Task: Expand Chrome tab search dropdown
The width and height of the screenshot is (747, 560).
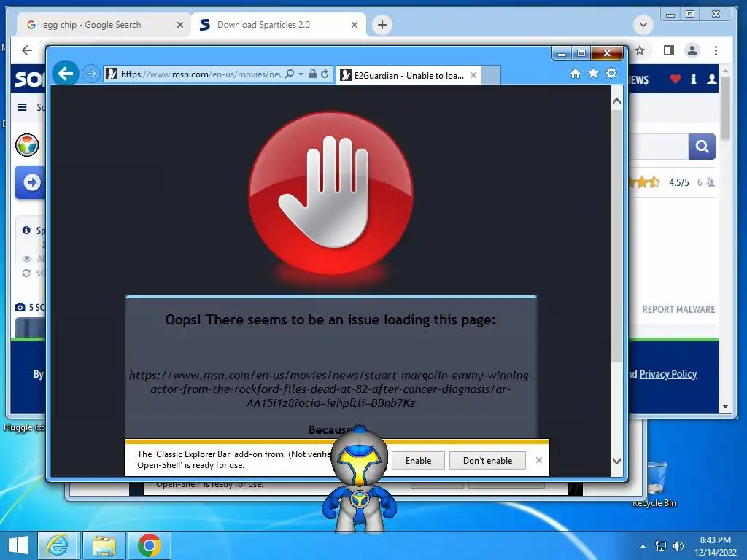Action: (643, 25)
